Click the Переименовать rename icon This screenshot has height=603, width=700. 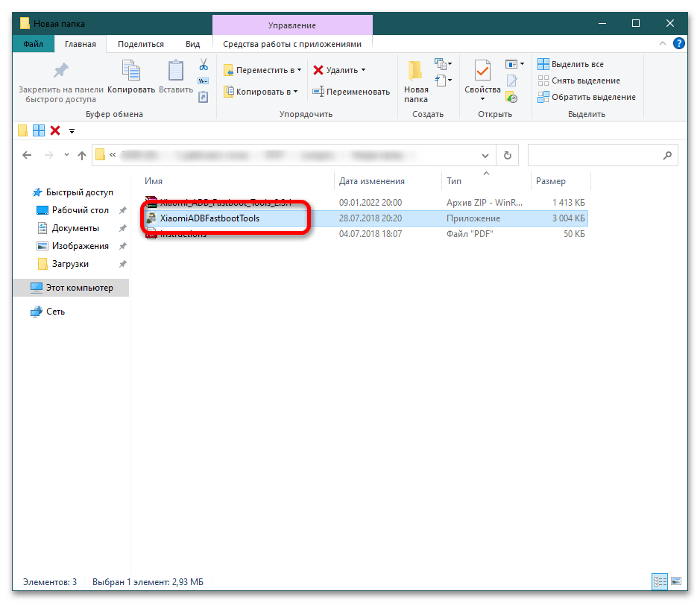(x=318, y=92)
